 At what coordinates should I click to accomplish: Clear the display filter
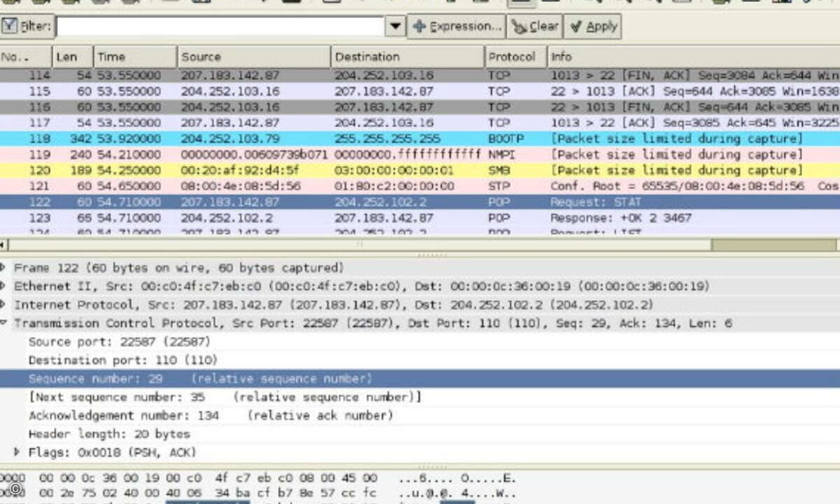click(535, 27)
